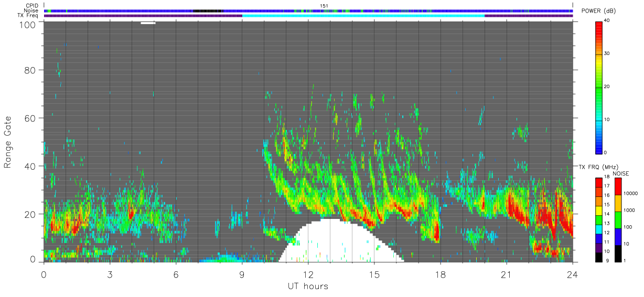Click the UT hours axis title

point(308,287)
